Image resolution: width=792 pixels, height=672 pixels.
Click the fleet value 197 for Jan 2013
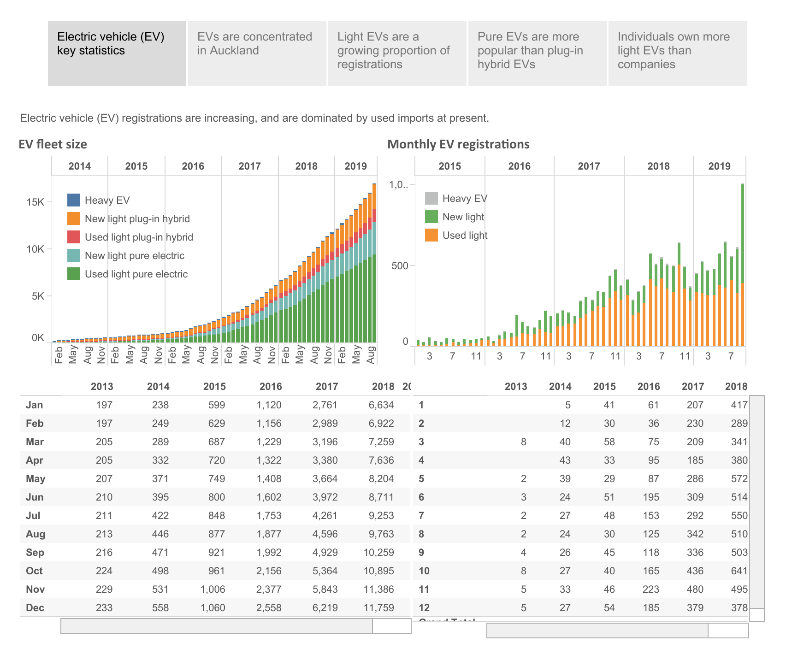(x=104, y=405)
